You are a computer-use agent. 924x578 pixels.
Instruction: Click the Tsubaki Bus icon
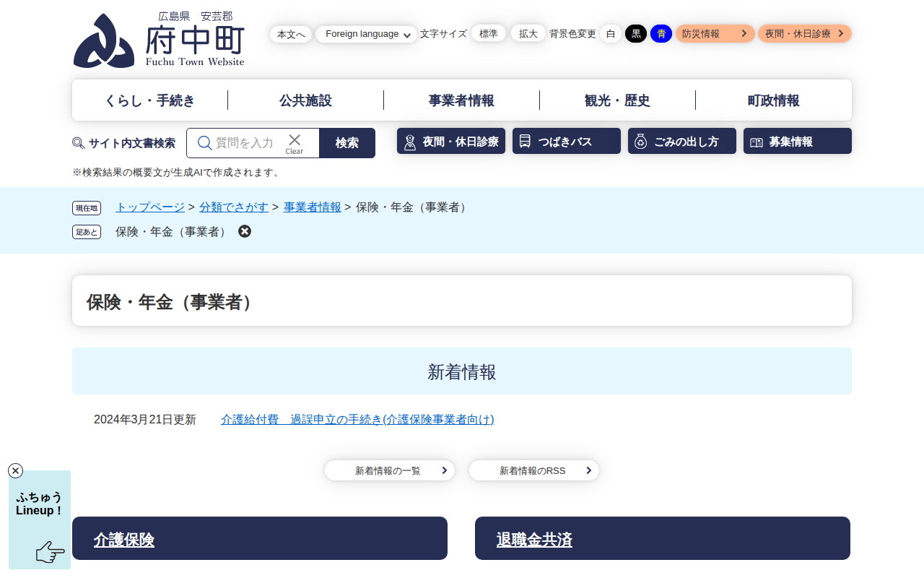(x=525, y=142)
